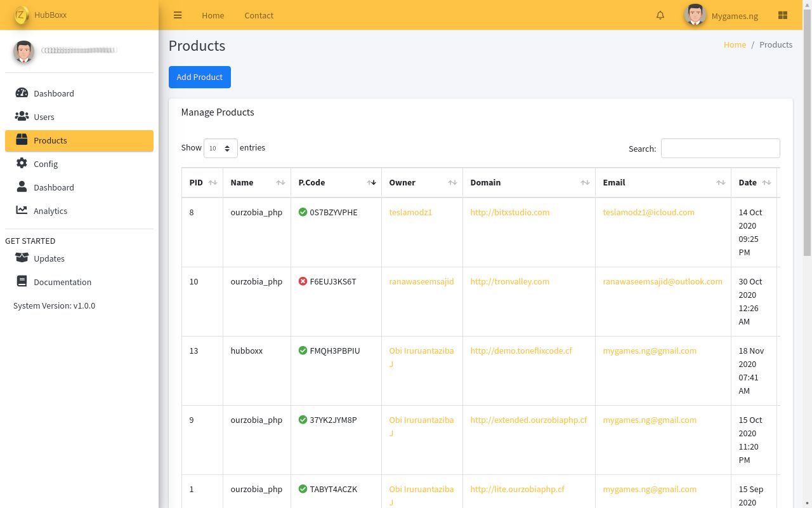The height and width of the screenshot is (508, 812).
Task: Go to Home in top navbar
Action: [x=213, y=15]
